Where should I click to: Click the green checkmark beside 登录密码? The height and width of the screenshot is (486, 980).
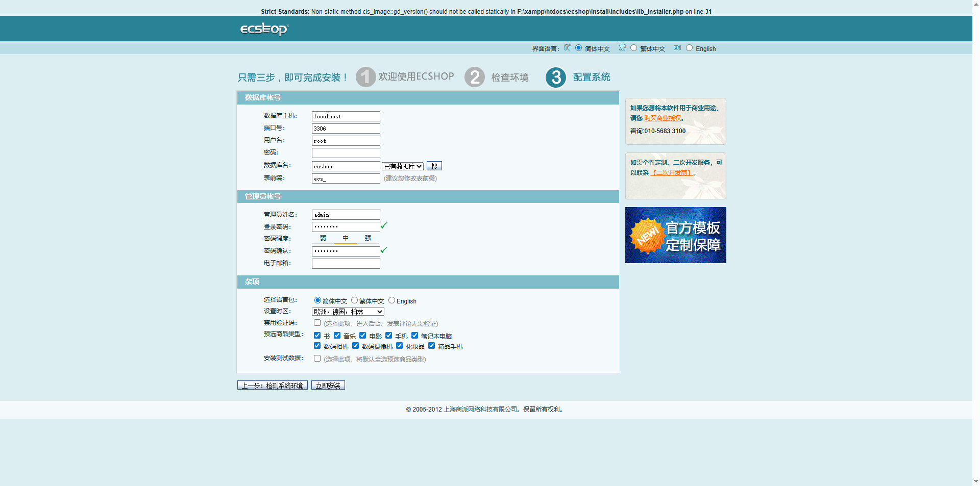(x=384, y=225)
